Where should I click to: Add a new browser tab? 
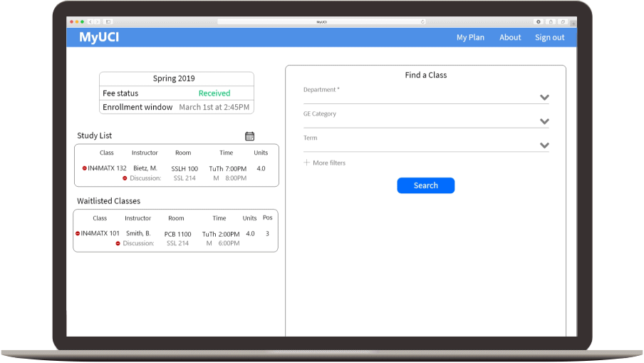pos(573,23)
